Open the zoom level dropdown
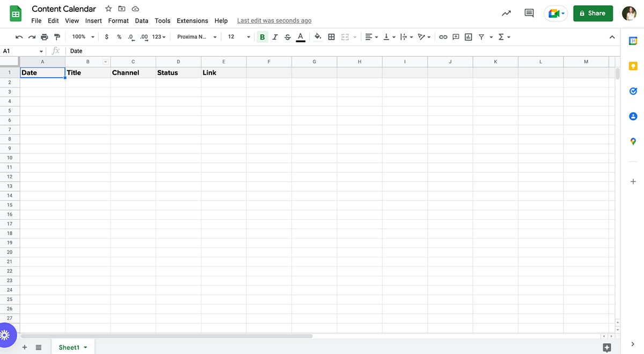 click(x=82, y=37)
